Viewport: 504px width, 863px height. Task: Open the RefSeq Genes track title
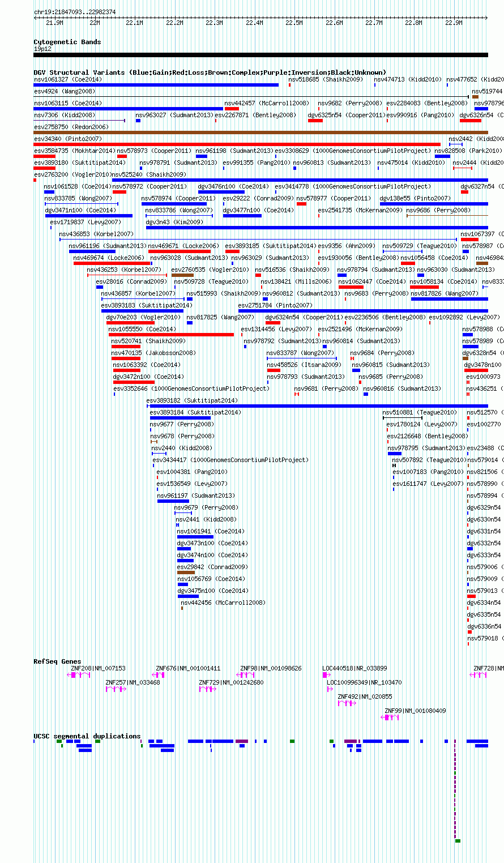coord(57,661)
